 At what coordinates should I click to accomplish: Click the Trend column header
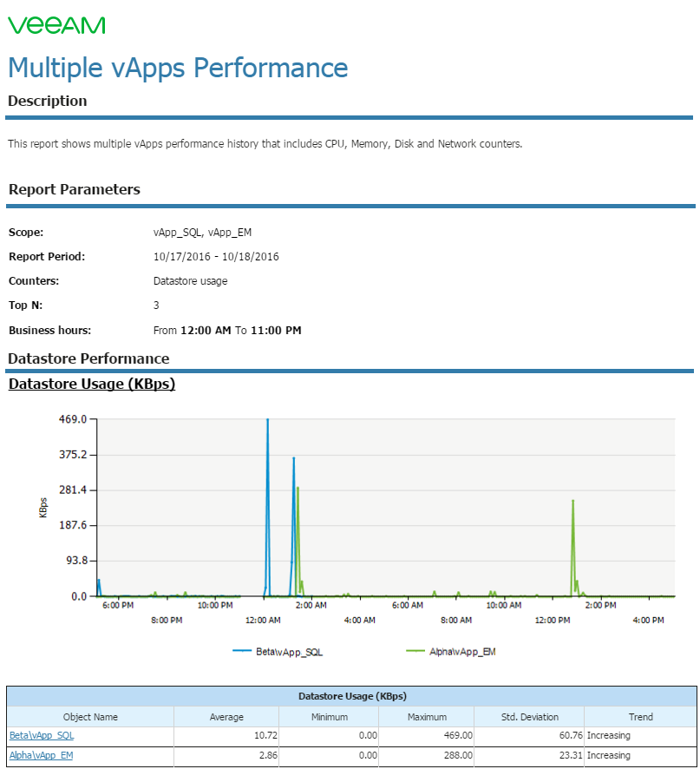pyautogui.click(x=641, y=717)
